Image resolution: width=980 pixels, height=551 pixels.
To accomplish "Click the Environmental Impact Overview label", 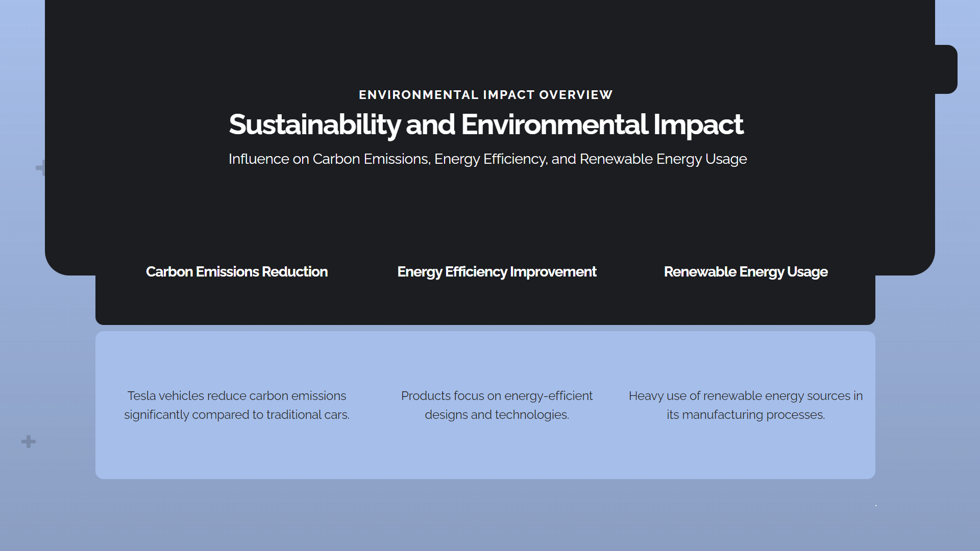I will (x=485, y=95).
